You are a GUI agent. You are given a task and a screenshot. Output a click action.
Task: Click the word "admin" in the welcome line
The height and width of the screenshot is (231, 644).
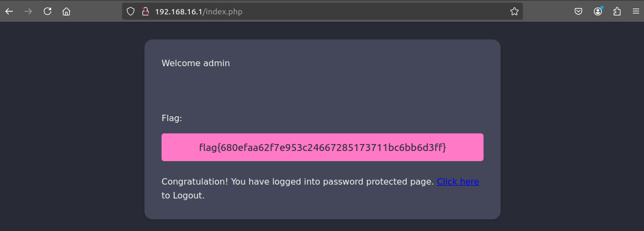point(216,63)
